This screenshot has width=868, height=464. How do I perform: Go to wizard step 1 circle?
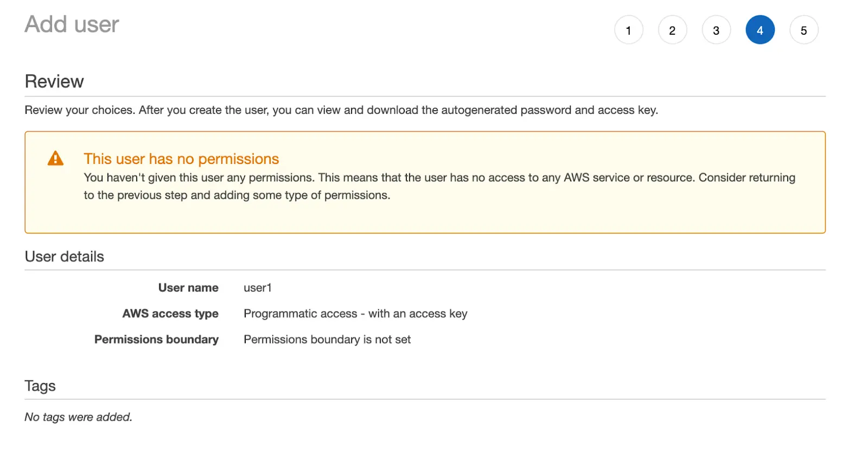pos(628,30)
